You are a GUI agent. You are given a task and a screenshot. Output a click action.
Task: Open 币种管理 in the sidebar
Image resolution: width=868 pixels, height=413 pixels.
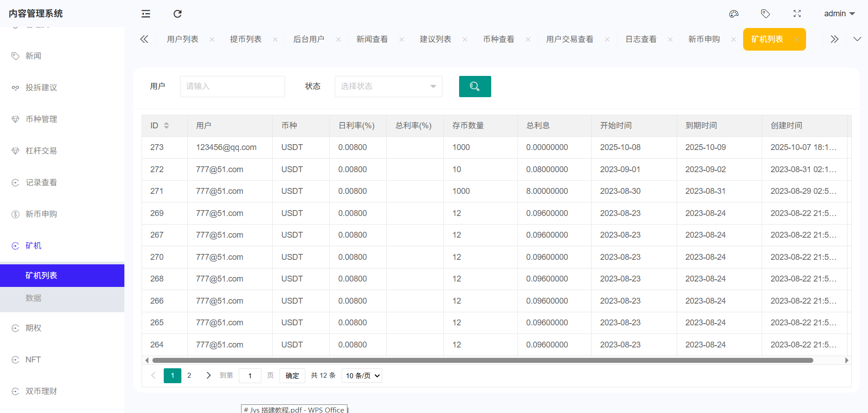point(41,119)
